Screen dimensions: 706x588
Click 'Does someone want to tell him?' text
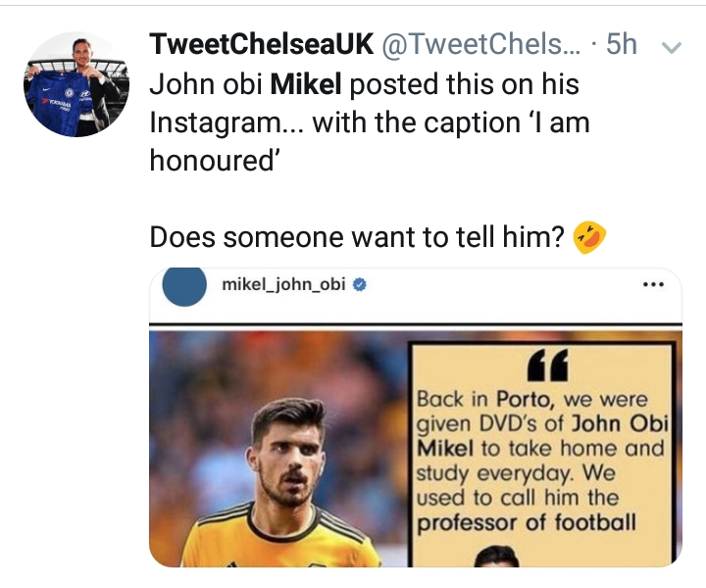[358, 237]
